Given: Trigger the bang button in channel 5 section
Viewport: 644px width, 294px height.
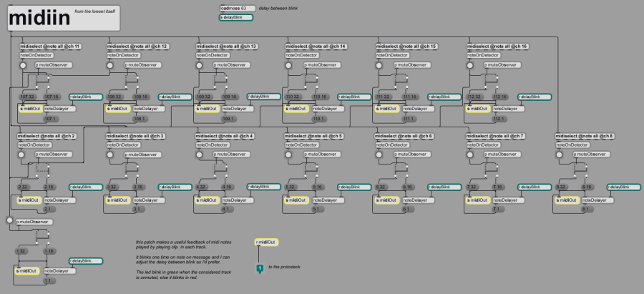Looking at the screenshot, I should tap(290, 155).
